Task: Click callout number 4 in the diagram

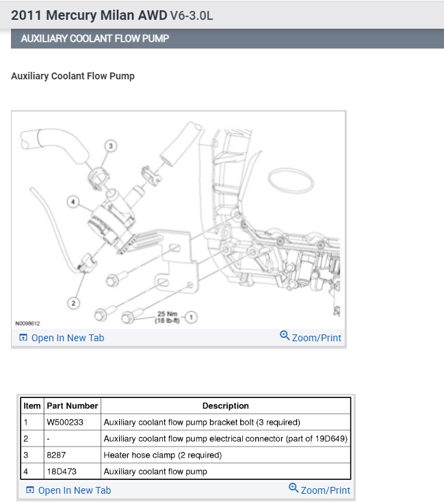Action: [x=73, y=202]
